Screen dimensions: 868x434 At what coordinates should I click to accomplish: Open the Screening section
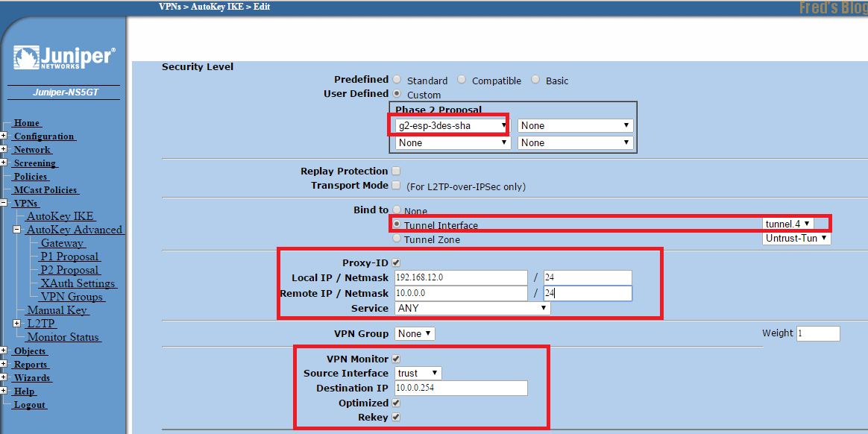pos(35,163)
